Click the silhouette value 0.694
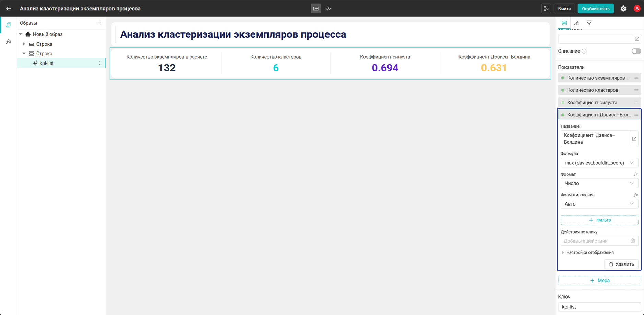This screenshot has height=315, width=644. (x=385, y=68)
